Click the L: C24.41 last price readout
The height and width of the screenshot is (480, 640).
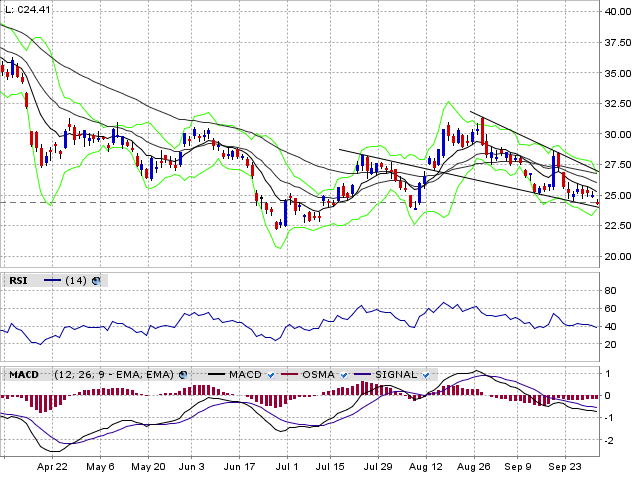point(28,9)
